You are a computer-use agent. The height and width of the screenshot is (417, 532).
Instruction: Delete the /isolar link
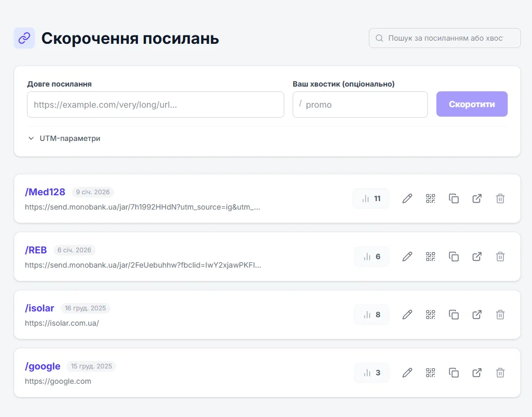(500, 315)
